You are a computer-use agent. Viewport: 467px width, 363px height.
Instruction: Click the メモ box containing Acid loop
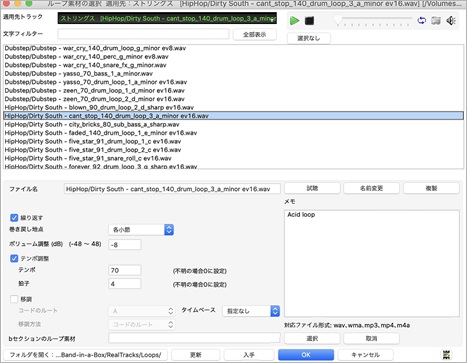coord(372,263)
